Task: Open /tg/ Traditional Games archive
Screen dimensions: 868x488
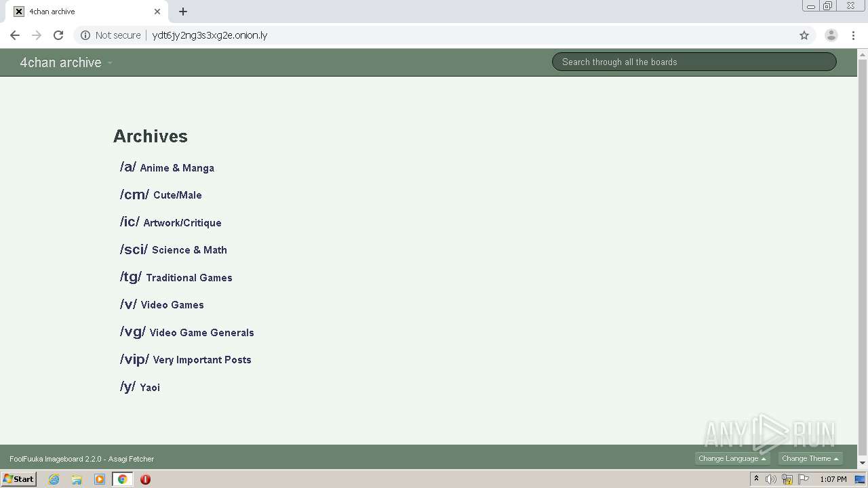Action: click(x=176, y=277)
